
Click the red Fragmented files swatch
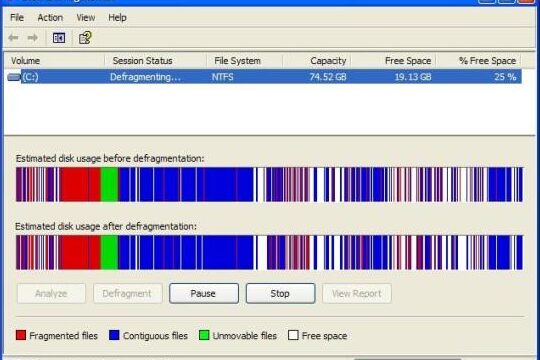pyautogui.click(x=21, y=335)
